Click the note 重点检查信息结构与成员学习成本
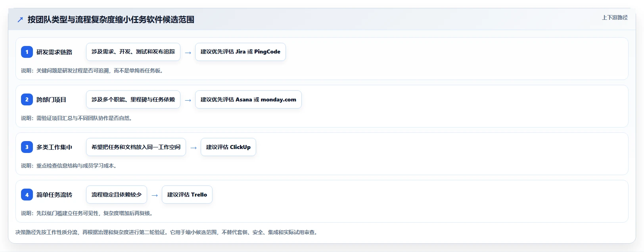 (x=69, y=166)
